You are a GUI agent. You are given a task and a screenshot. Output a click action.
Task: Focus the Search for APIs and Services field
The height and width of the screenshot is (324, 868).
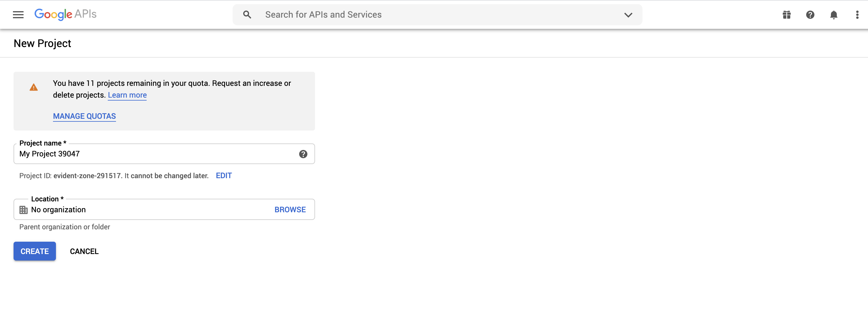click(438, 14)
